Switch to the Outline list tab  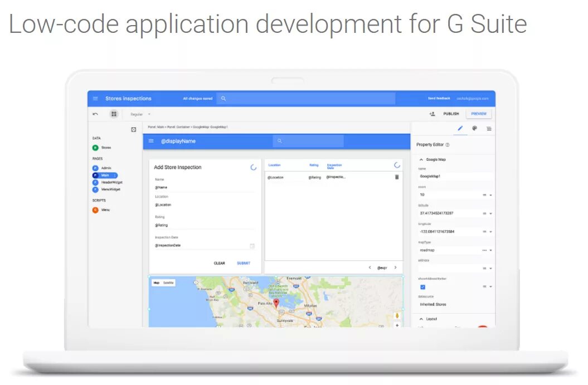(x=489, y=129)
